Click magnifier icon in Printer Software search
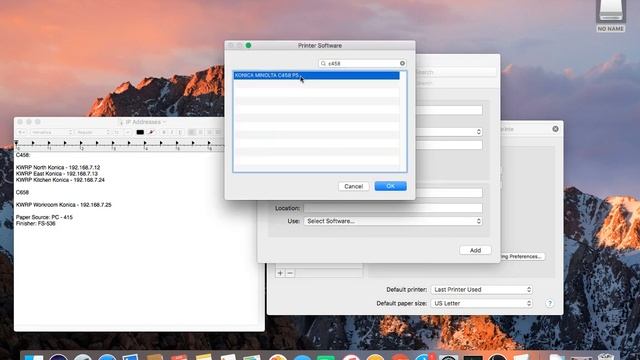Viewport: 640px width, 360px height. click(x=323, y=63)
